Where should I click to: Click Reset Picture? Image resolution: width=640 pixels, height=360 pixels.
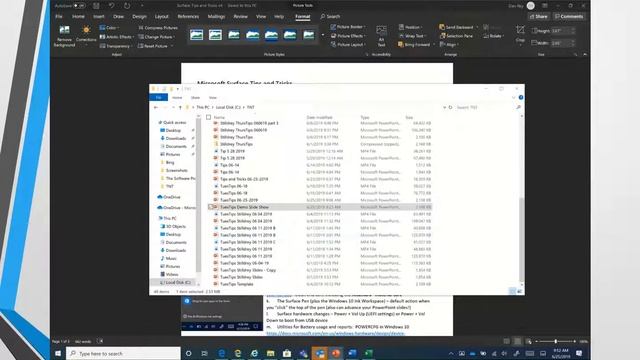click(155, 46)
